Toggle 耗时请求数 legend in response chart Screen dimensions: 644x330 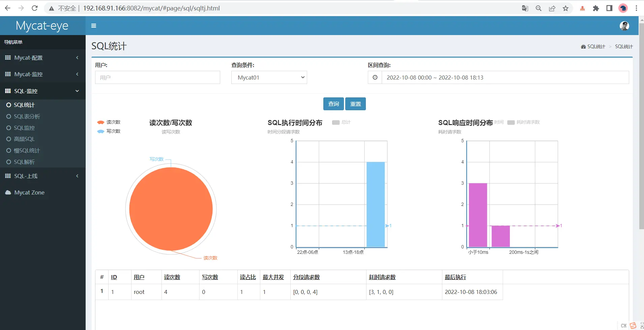click(x=523, y=122)
